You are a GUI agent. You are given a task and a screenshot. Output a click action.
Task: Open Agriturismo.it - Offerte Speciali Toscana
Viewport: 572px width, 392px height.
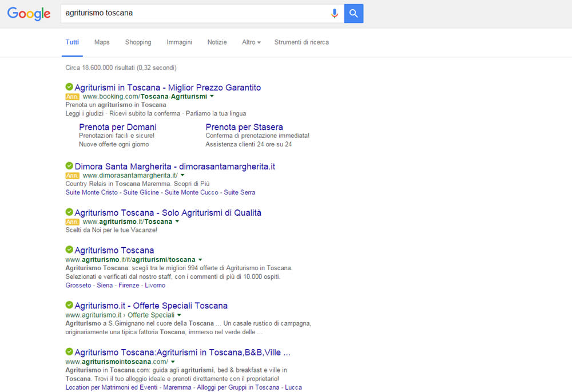click(x=151, y=306)
